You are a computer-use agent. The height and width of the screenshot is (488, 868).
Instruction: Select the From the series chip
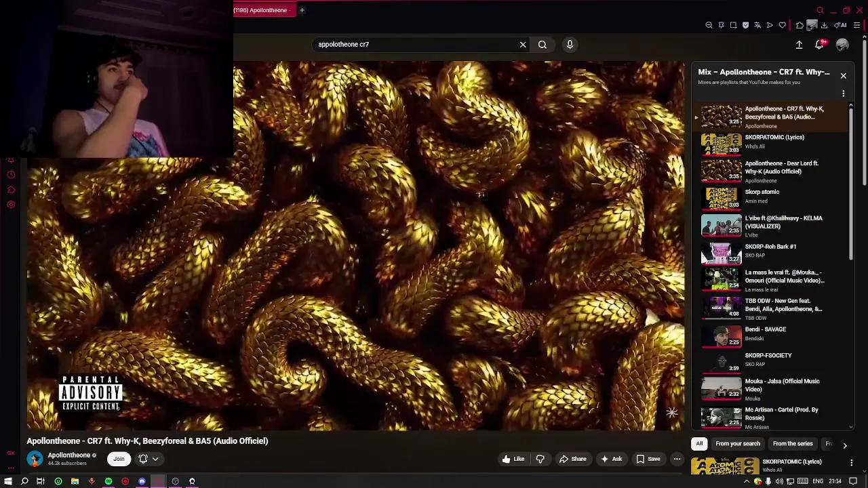(x=793, y=444)
